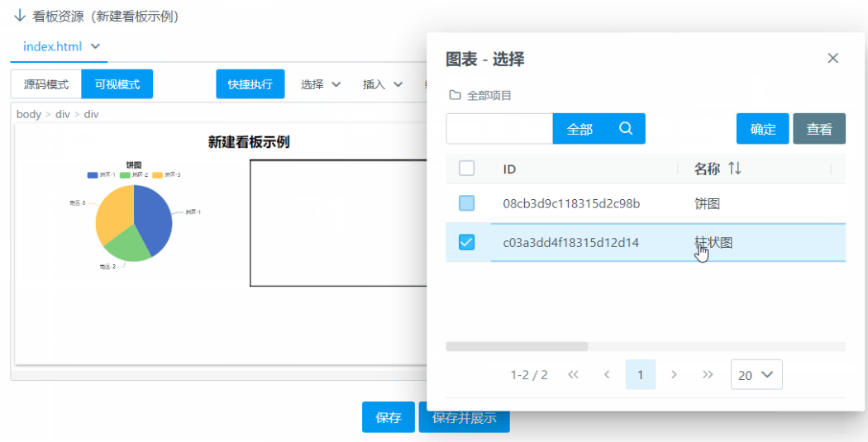The image size is (868, 442).
Task: Focus the search text input field
Action: pos(499,129)
